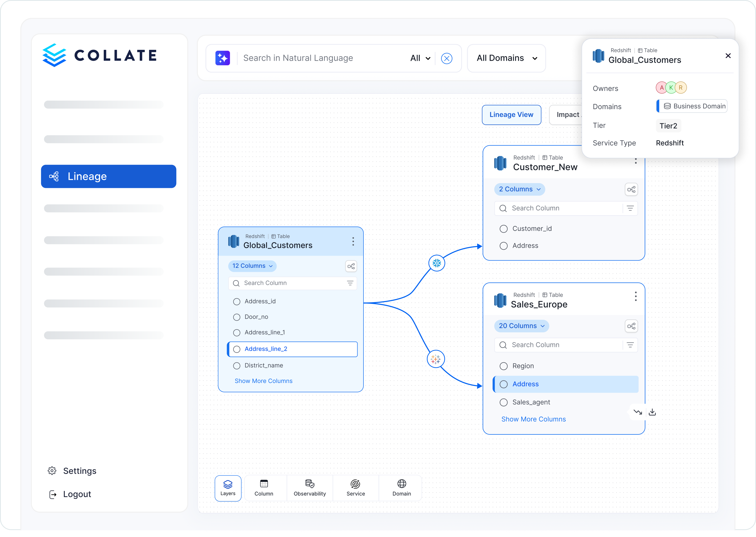Screen dimensions: 756x537
Task: Click the download icon near Sales_Europe
Action: 652,412
